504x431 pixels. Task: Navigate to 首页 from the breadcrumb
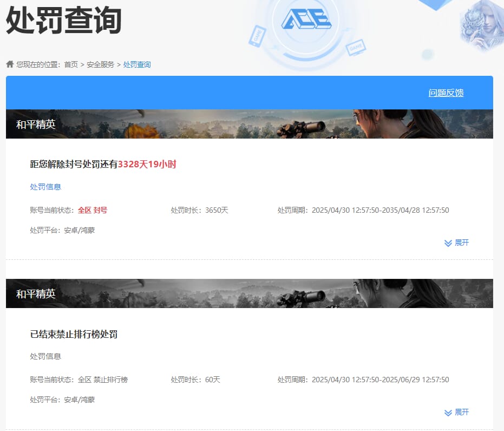click(73, 64)
